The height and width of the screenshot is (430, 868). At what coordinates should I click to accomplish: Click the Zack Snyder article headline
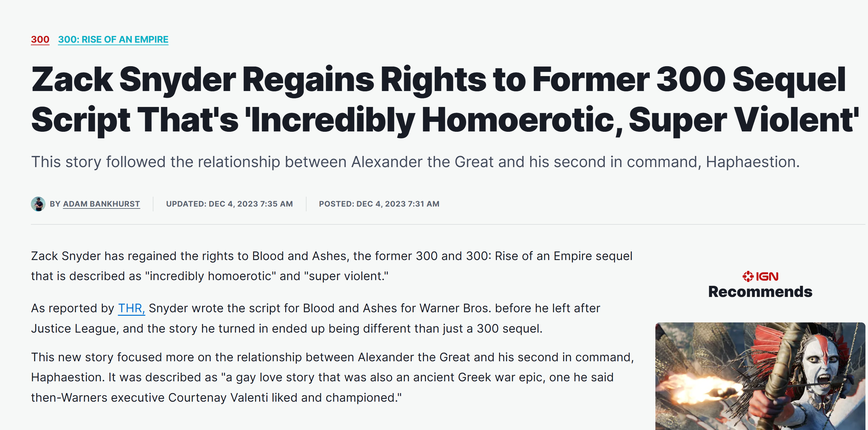pos(445,100)
